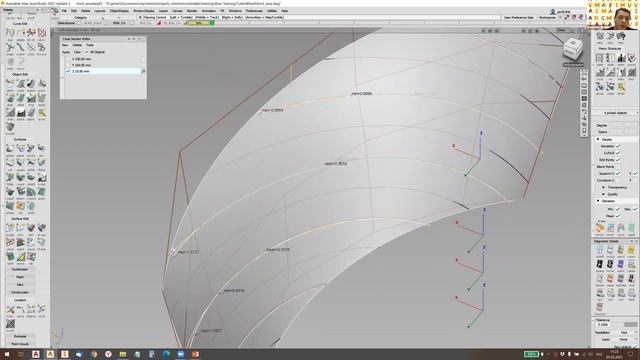
Task: Open the Render menu
Action: click(x=192, y=11)
